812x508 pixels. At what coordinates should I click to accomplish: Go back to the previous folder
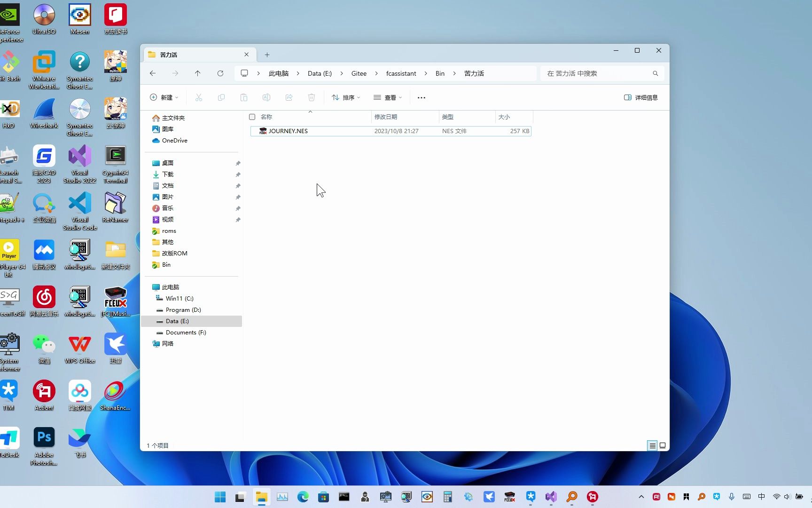point(153,73)
